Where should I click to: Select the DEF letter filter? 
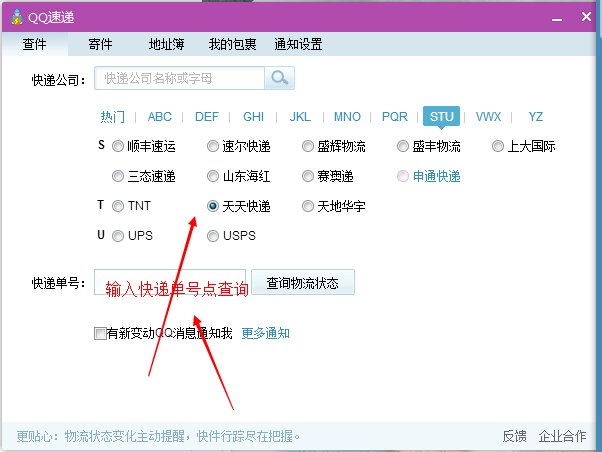tap(207, 116)
